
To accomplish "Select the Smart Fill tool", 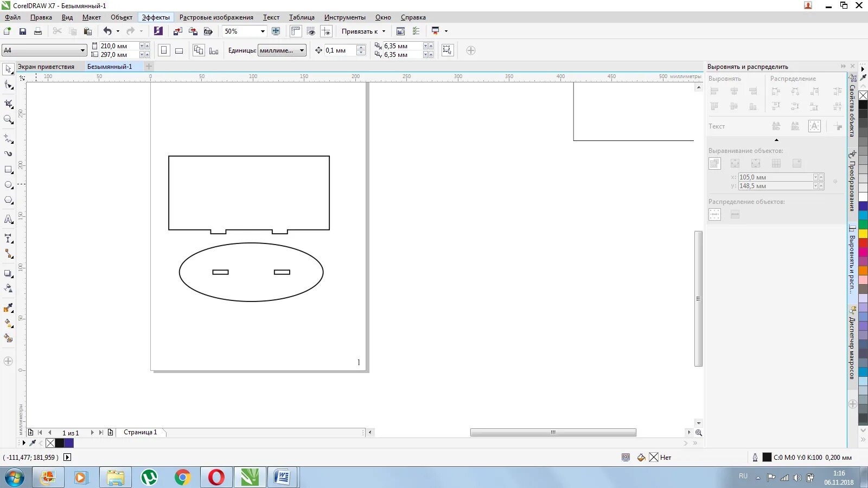I will [x=8, y=338].
